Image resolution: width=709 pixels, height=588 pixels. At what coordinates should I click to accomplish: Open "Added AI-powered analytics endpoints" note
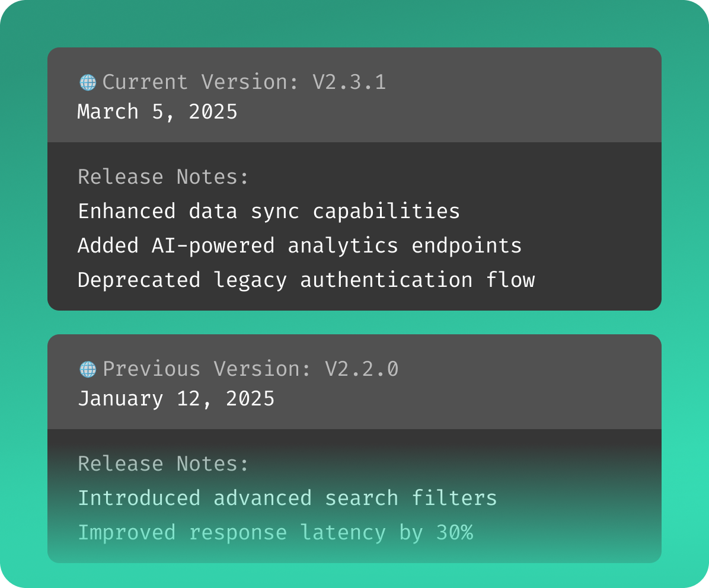(x=299, y=245)
